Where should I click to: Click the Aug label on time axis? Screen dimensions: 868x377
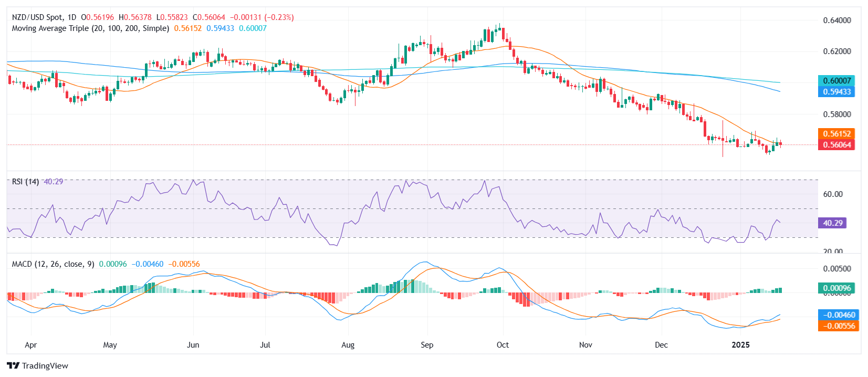point(348,345)
